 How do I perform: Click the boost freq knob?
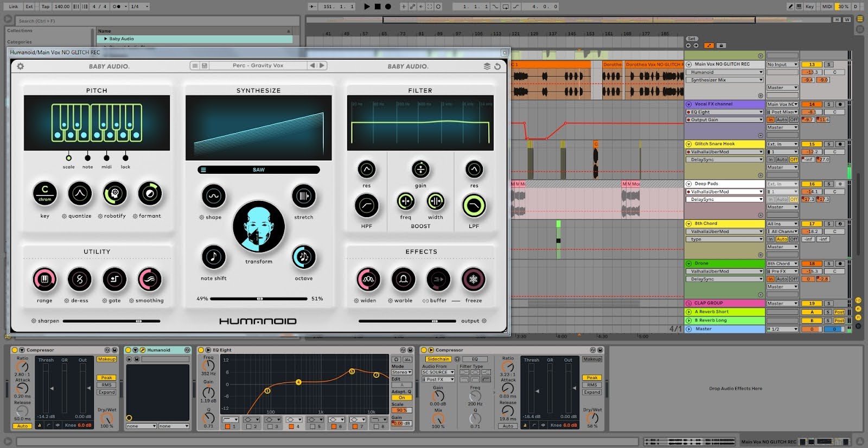[406, 201]
